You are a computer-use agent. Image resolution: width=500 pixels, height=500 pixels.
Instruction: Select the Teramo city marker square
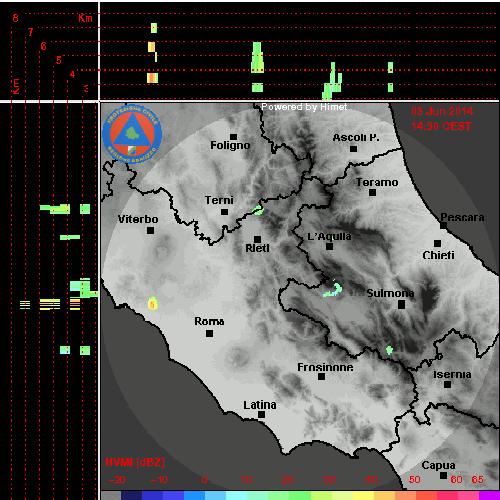(x=372, y=192)
